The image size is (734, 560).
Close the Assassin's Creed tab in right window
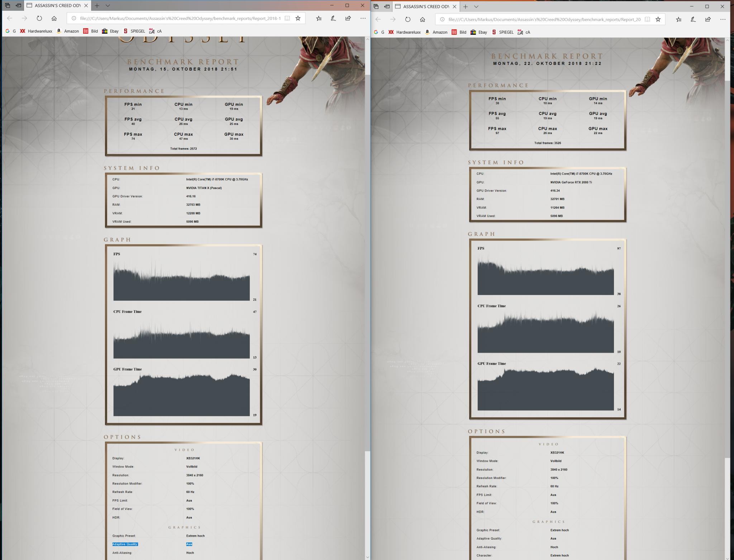[x=454, y=6]
